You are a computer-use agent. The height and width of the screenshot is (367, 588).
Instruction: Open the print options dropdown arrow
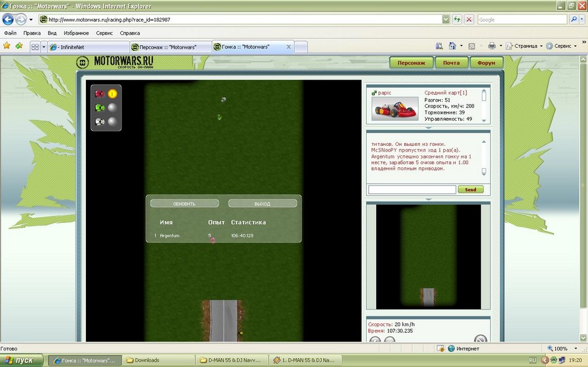(x=501, y=45)
